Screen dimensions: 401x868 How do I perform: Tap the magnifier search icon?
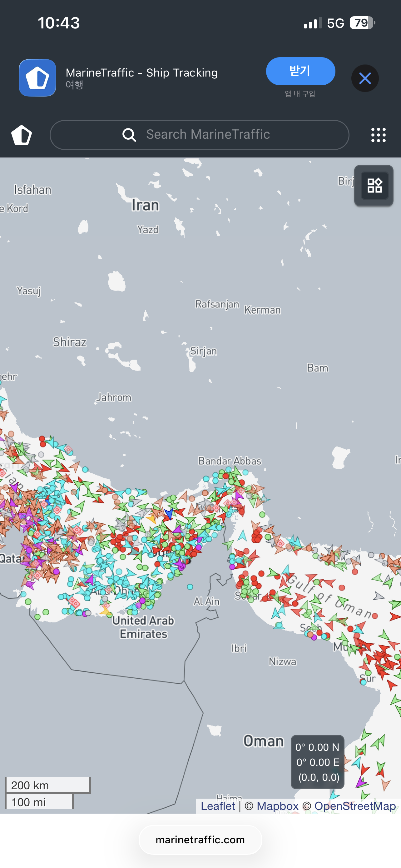pos(129,135)
